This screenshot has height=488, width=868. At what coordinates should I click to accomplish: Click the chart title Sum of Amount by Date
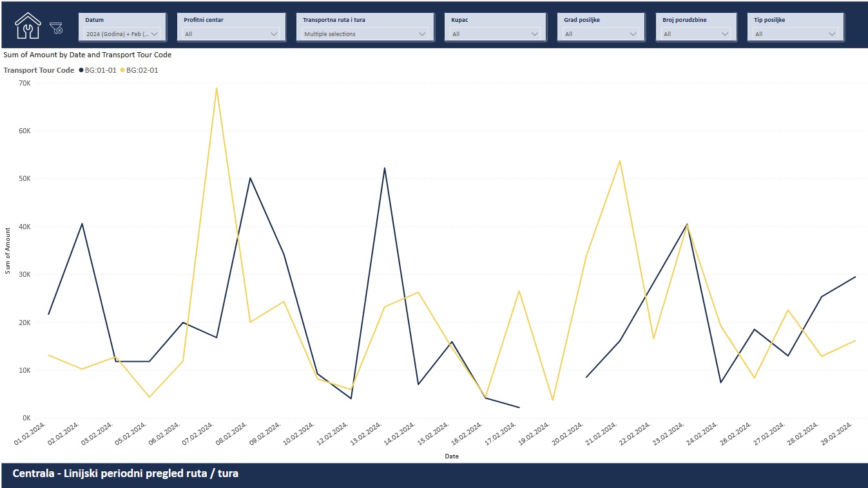[88, 55]
